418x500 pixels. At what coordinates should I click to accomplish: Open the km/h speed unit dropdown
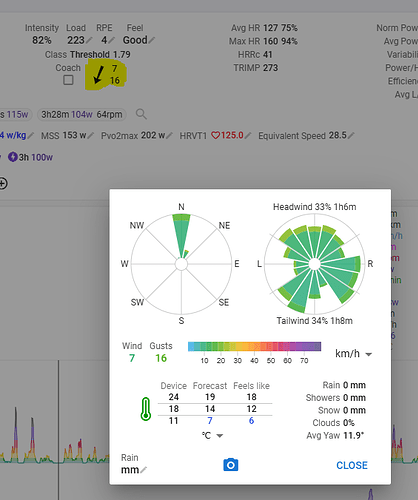point(354,354)
